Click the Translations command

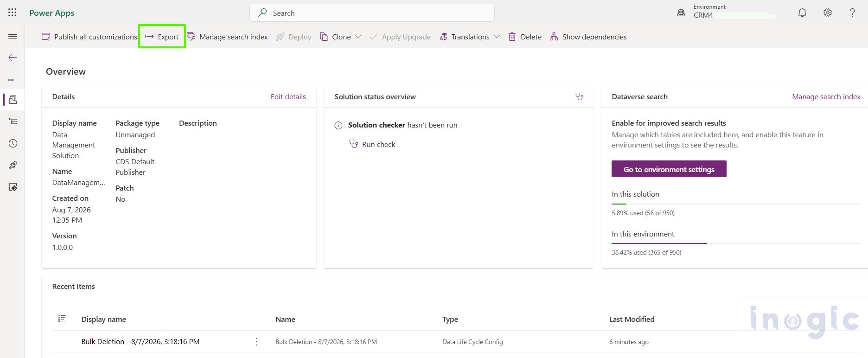click(x=464, y=37)
